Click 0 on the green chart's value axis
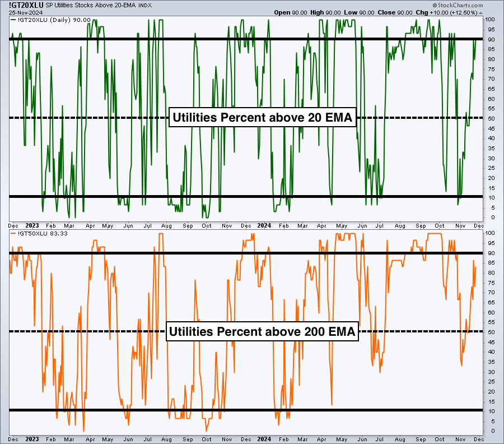 493,218
